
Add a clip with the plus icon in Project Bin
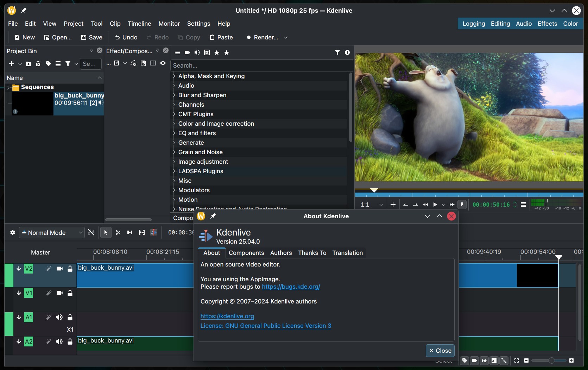12,64
